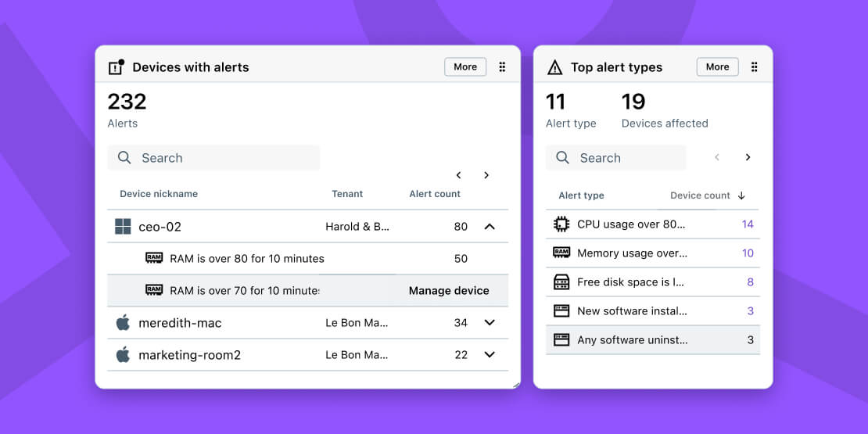The image size is (868, 434).
Task: Click the disk icon for Free disk space alert
Action: point(561,282)
